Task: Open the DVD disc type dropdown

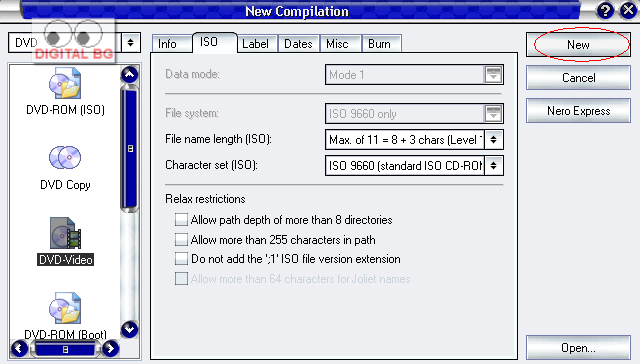Action: (x=131, y=42)
